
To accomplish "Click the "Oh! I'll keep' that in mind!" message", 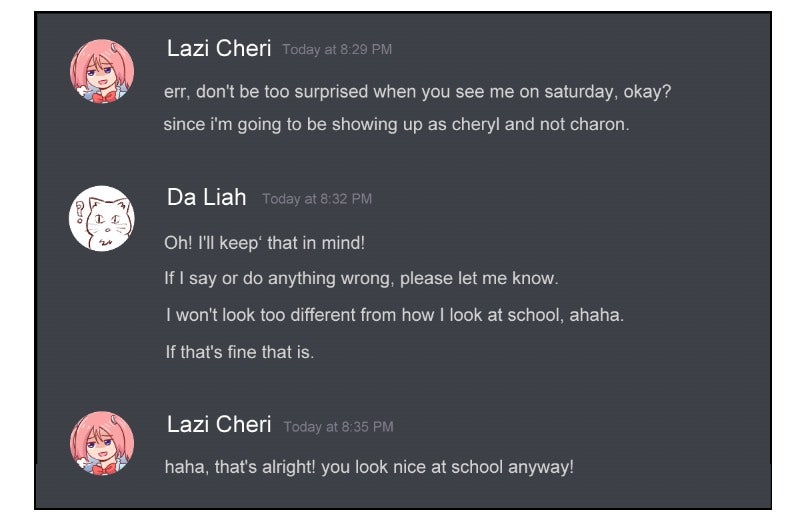I will pyautogui.click(x=265, y=243).
